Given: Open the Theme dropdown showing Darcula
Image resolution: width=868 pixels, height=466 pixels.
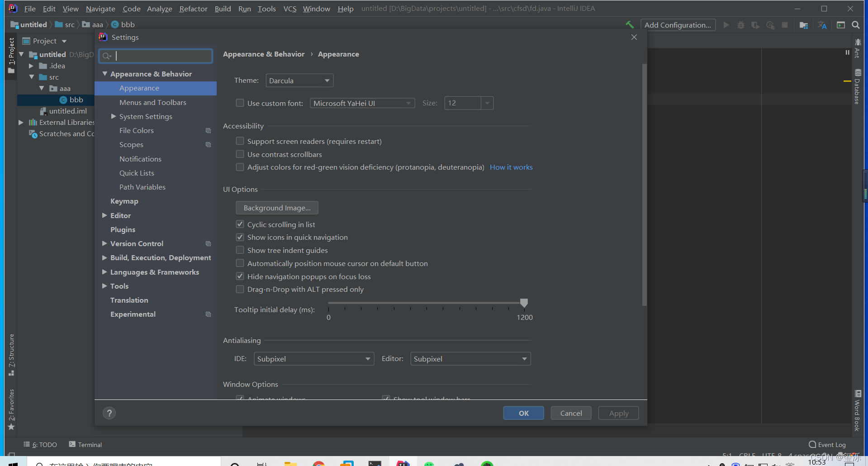Looking at the screenshot, I should point(299,81).
